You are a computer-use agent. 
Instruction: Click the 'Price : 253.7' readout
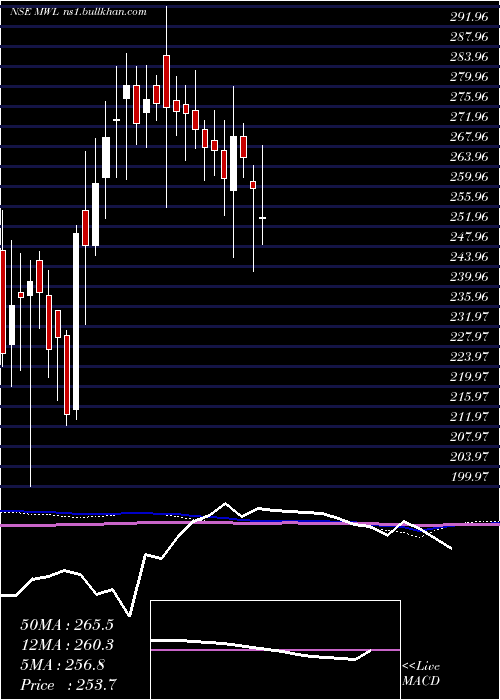[69, 685]
